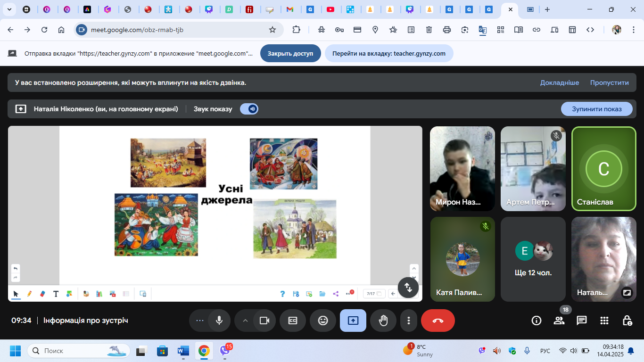This screenshot has width=644, height=362.
Task: Open audio settings three-dots beside microphone
Action: click(199, 321)
